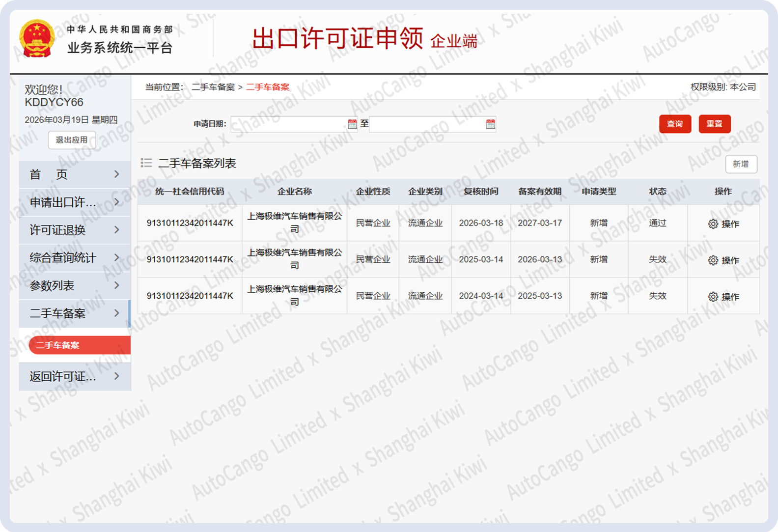
Task: Select the 2024-03-14 review date cell
Action: click(x=481, y=296)
